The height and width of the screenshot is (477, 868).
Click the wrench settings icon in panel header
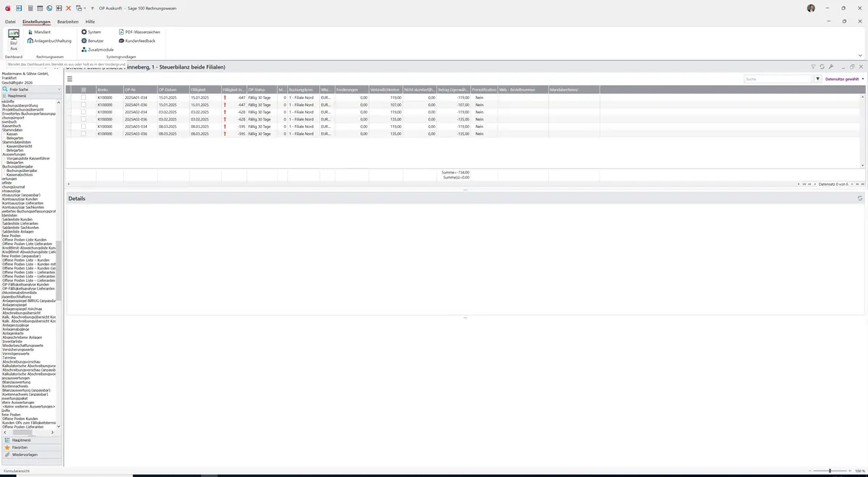(x=831, y=66)
